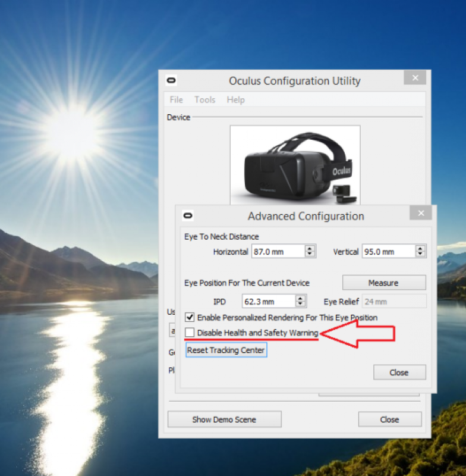This screenshot has height=476, width=466.
Task: Increase IPD value with up arrow
Action: tap(300, 299)
